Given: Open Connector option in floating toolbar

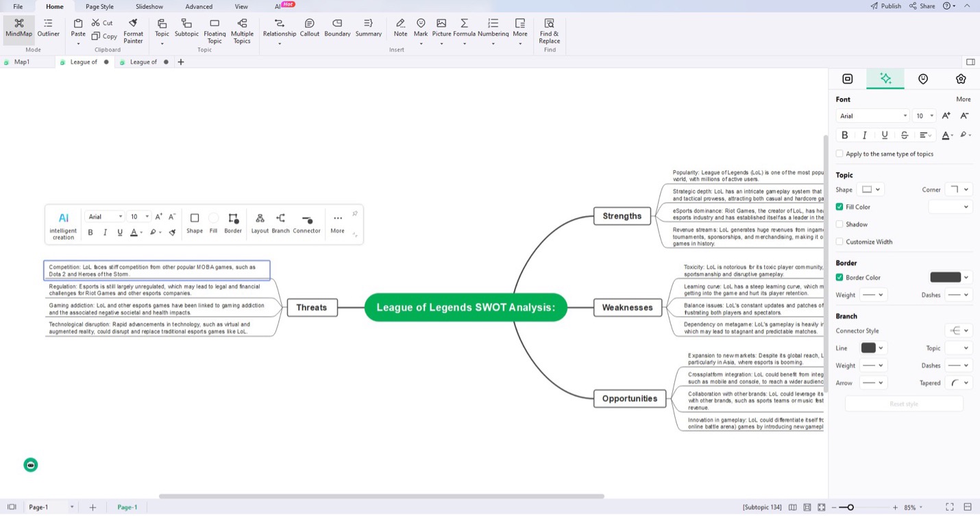Looking at the screenshot, I should (306, 224).
